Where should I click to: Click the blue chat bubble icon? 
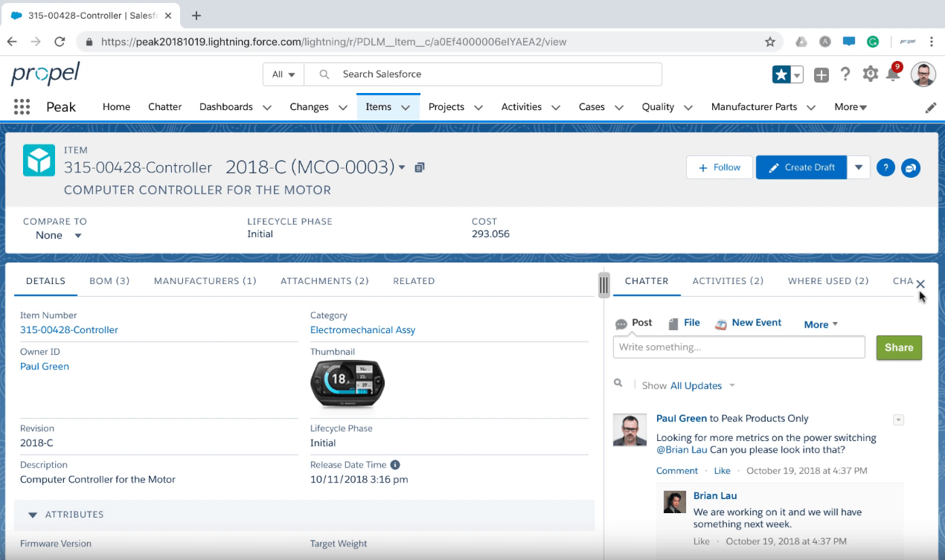click(910, 168)
